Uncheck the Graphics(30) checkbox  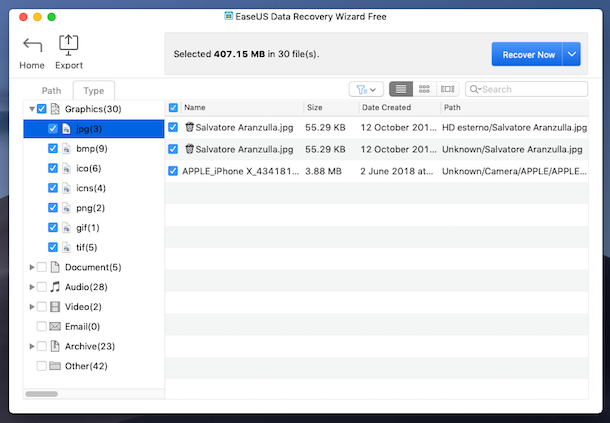point(42,109)
